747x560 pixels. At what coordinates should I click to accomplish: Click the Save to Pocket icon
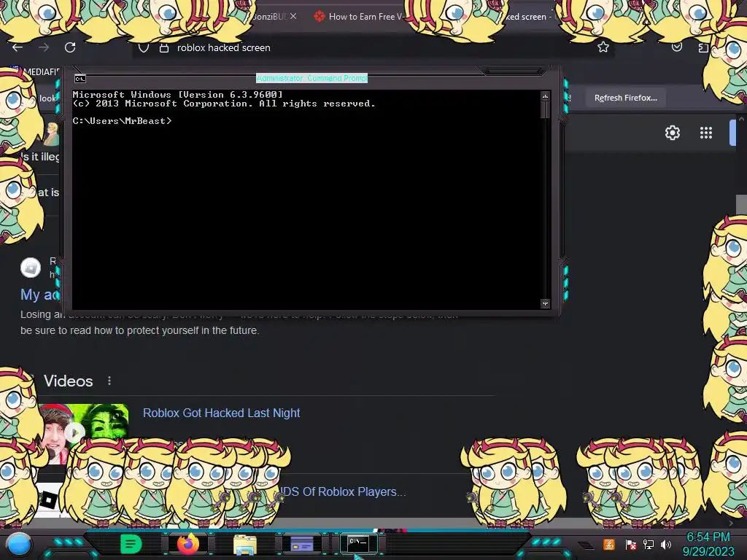(x=676, y=47)
